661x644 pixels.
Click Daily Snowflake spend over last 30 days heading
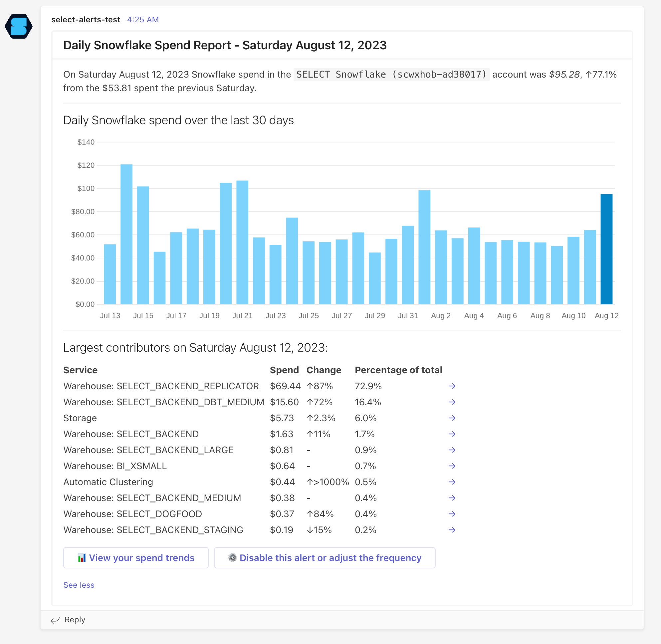pyautogui.click(x=178, y=120)
